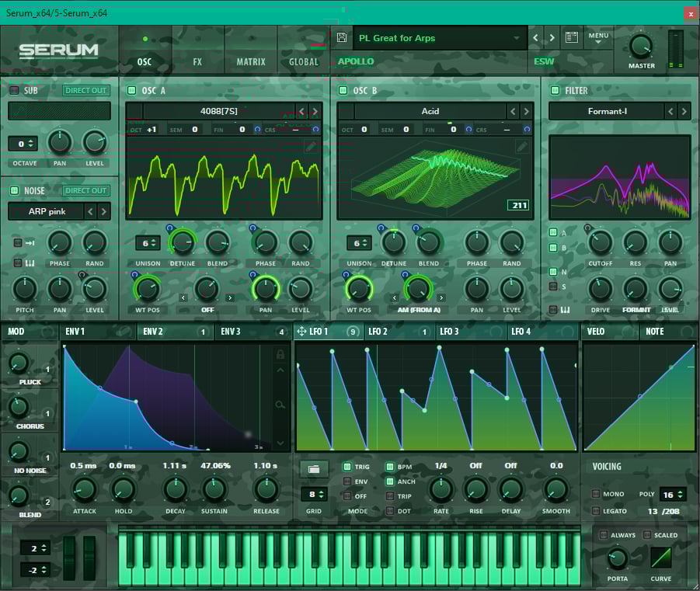Click the save preset floppy disk icon
The height and width of the screenshot is (591, 700).
point(342,37)
